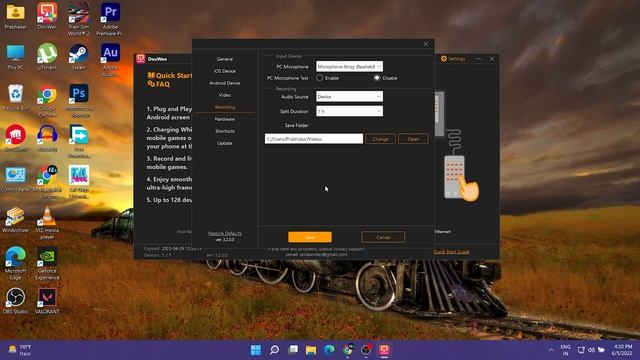Go to the Update settings tab
The height and width of the screenshot is (360, 640).
click(225, 143)
